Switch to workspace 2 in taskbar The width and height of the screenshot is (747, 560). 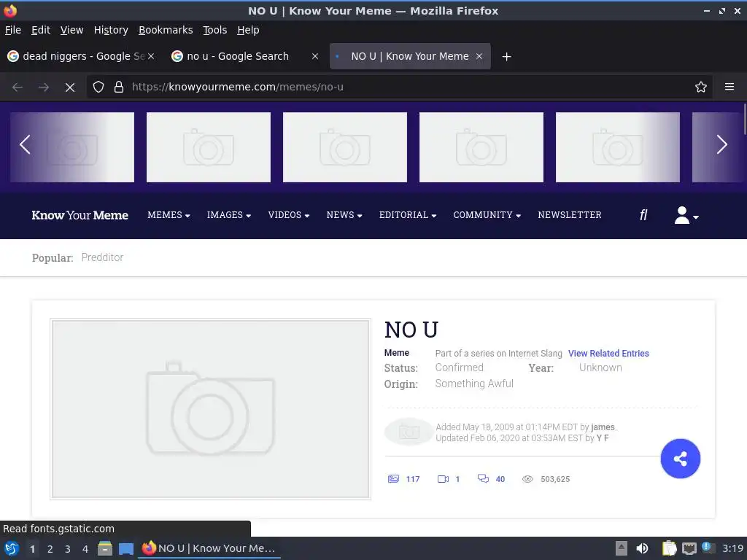click(50, 549)
